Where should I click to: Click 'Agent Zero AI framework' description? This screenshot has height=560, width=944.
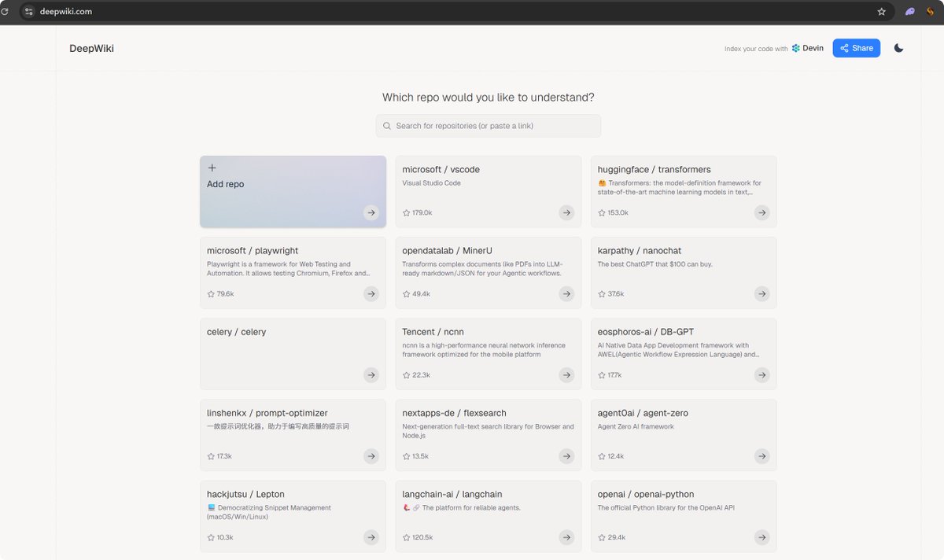click(636, 427)
